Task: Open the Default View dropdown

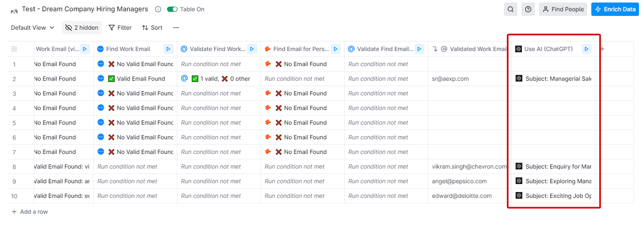Action: tap(33, 28)
